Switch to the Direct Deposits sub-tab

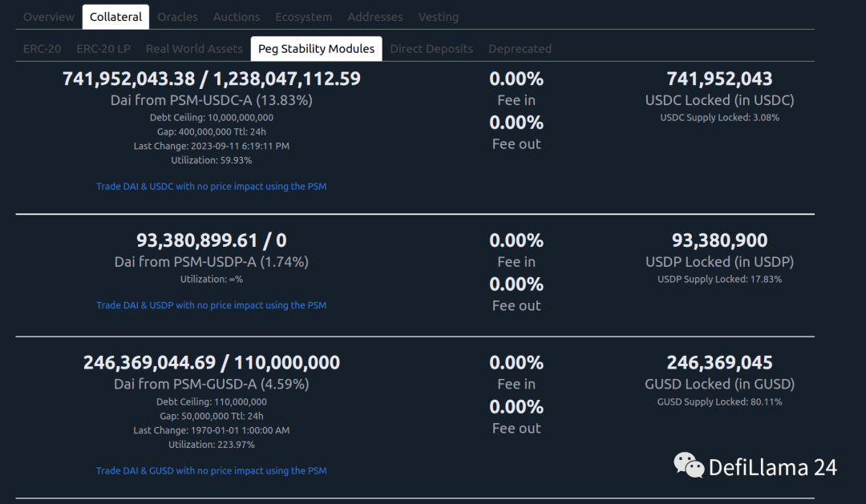click(x=431, y=49)
